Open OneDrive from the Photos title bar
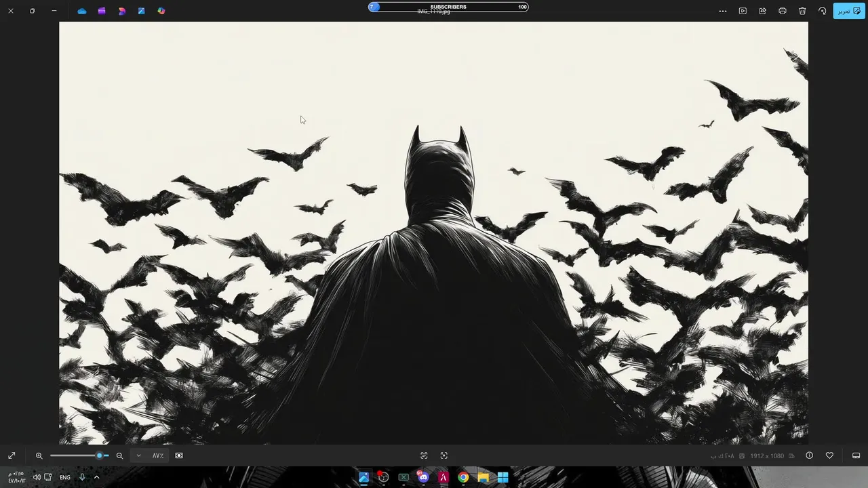868x488 pixels. 82,11
